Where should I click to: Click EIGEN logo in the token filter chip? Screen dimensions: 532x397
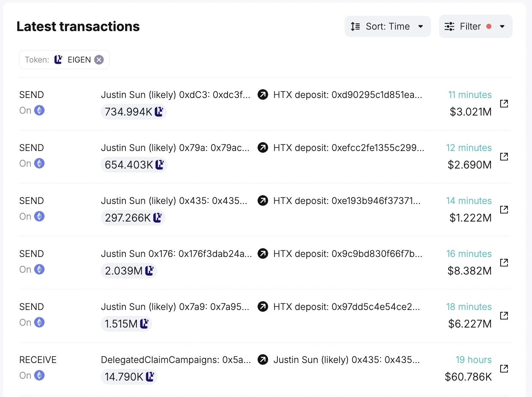[59, 60]
